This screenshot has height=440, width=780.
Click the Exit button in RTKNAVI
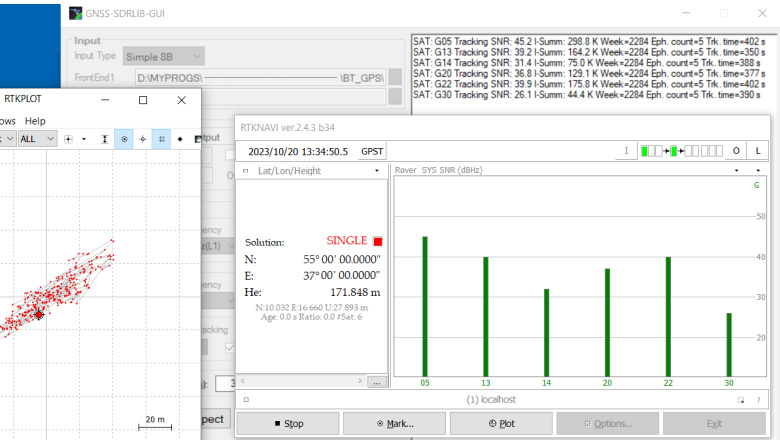point(714,424)
